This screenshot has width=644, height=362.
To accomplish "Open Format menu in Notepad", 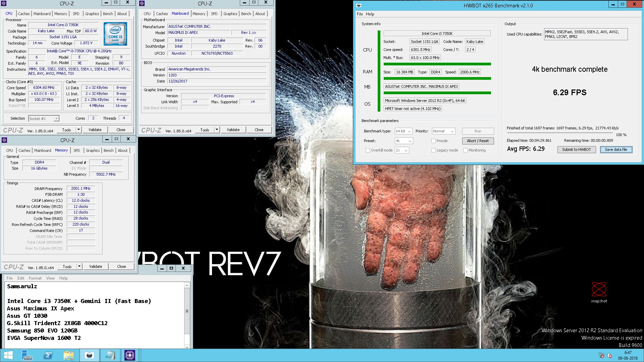I will coord(35,278).
